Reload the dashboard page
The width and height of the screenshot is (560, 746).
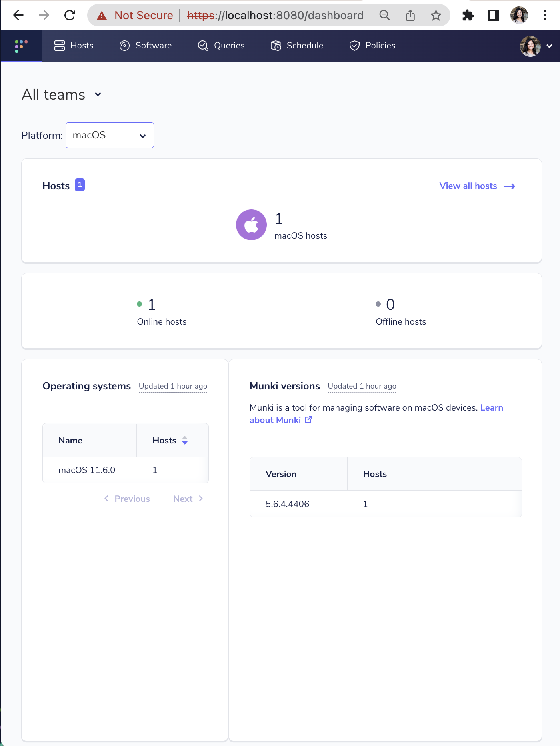[70, 16]
